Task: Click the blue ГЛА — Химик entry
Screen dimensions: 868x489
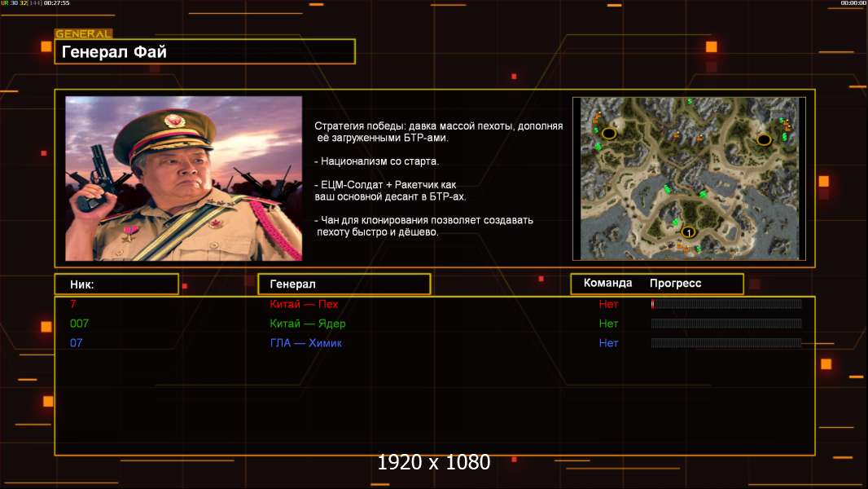Action: click(305, 343)
